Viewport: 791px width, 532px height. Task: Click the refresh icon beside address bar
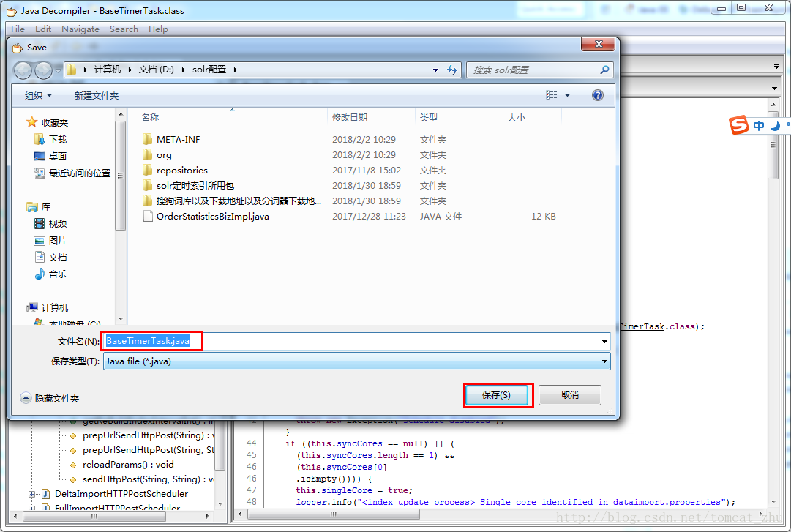click(452, 70)
